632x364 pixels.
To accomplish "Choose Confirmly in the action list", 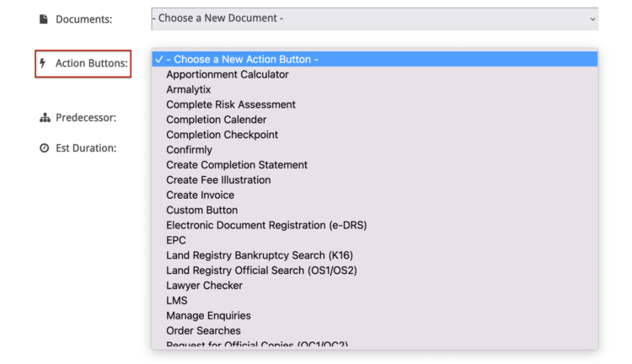I will [x=189, y=150].
